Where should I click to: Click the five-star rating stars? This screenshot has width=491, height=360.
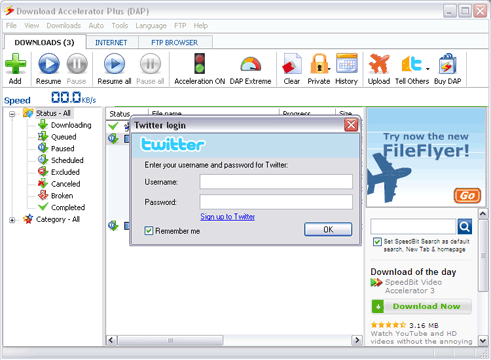pos(388,325)
